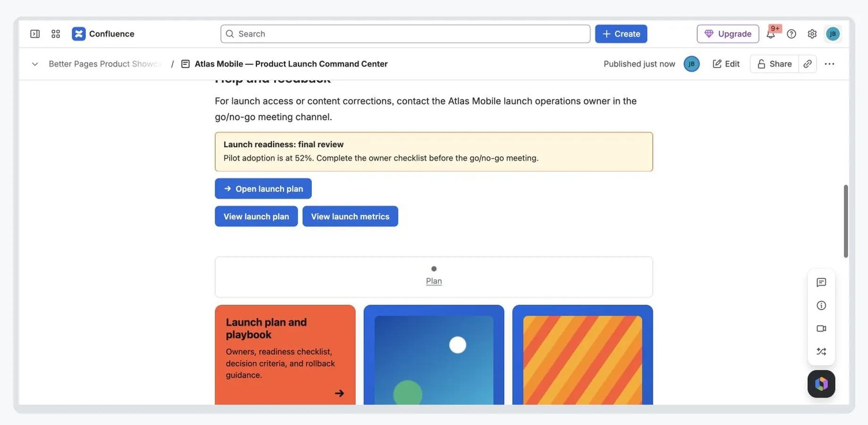Open the orange striped thumbnail card

pyautogui.click(x=583, y=355)
